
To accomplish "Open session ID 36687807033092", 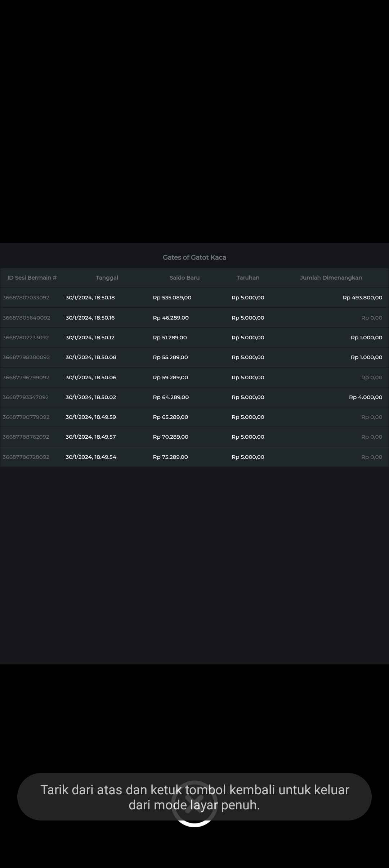I will click(26, 298).
